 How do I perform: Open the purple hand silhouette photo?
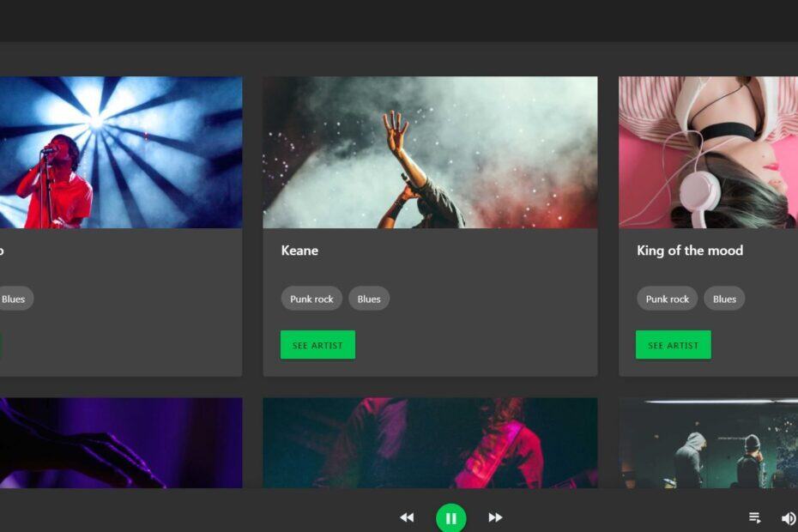(x=121, y=443)
